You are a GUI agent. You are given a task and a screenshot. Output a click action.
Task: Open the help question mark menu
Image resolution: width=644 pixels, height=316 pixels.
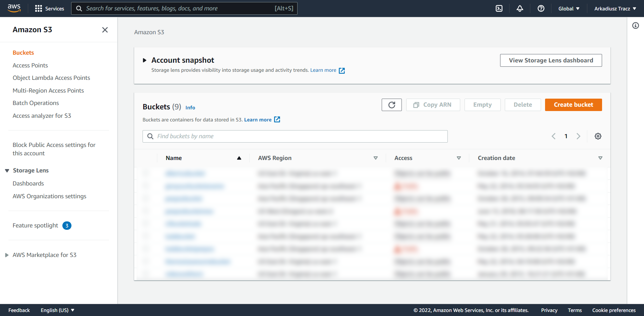[x=541, y=8]
